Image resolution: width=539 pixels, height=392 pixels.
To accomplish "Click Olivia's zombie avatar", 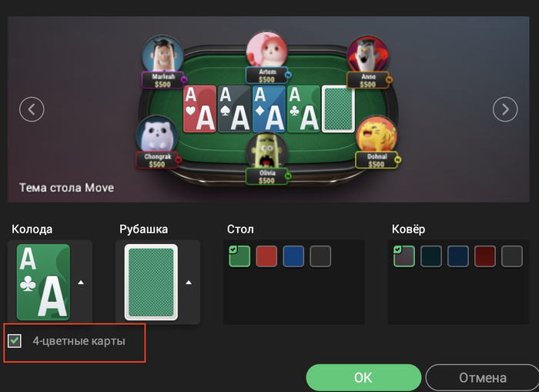I will click(x=266, y=152).
